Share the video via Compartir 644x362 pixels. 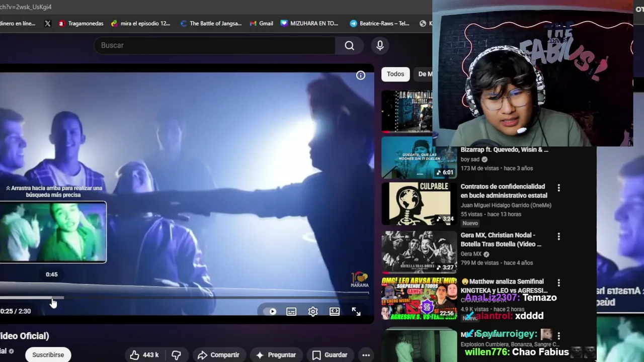click(x=218, y=355)
